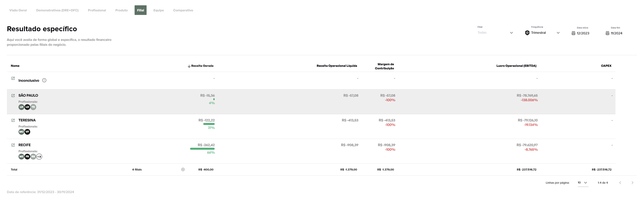Click the info icon beside Inconclusivo
This screenshot has height=200, width=644.
pyautogui.click(x=44, y=80)
